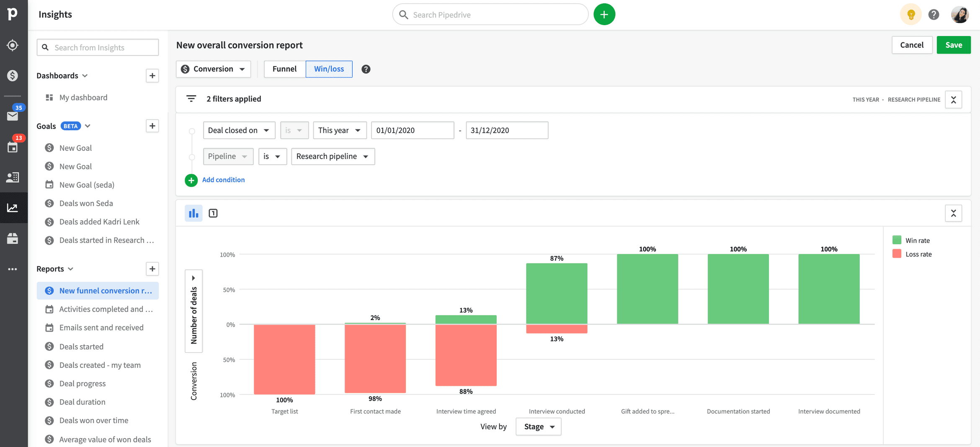The height and width of the screenshot is (447, 980).
Task: Click the Pipedrive logo icon
Action: tap(13, 14)
